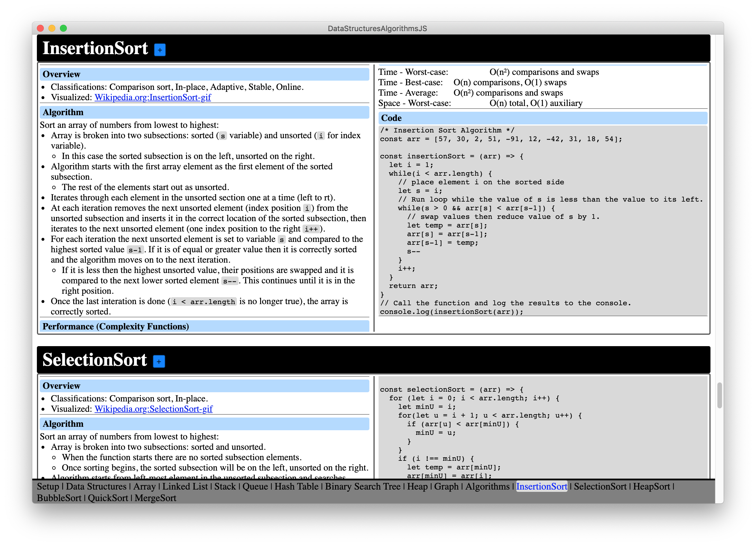Select MergeSort navigation link

[155, 498]
